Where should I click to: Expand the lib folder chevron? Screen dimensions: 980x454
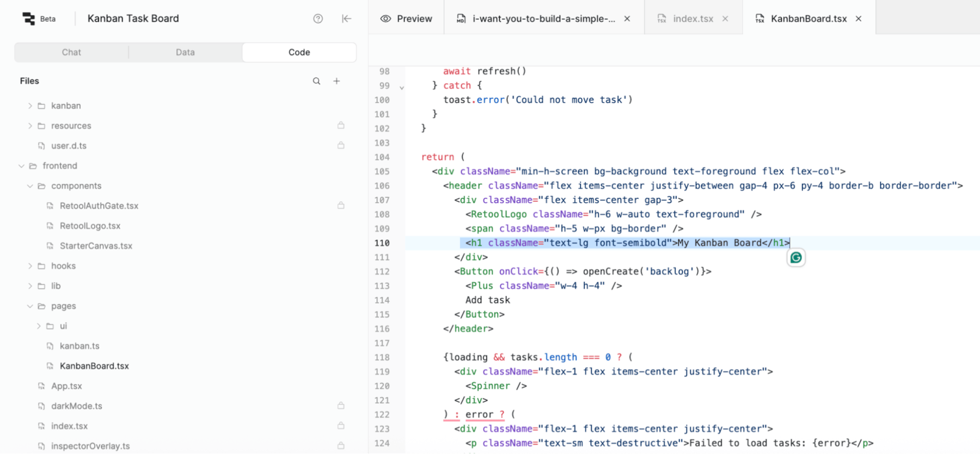pos(30,286)
